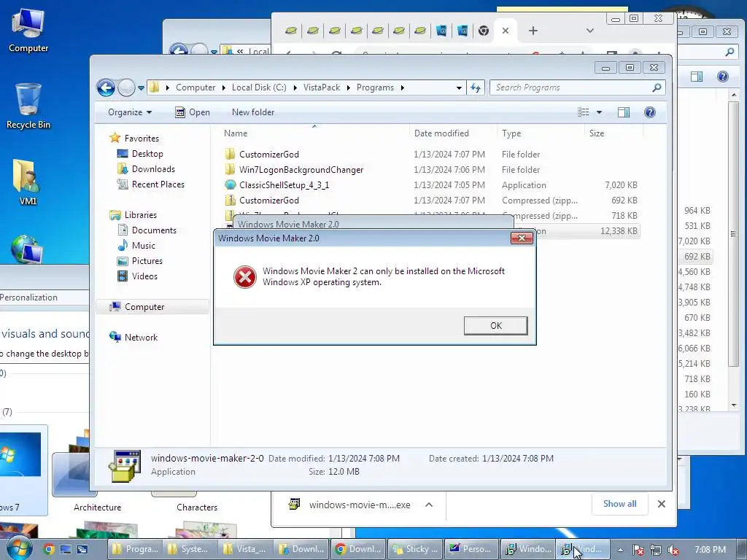
Task: Click the background window's vertical scrollbar
Action: 733,233
